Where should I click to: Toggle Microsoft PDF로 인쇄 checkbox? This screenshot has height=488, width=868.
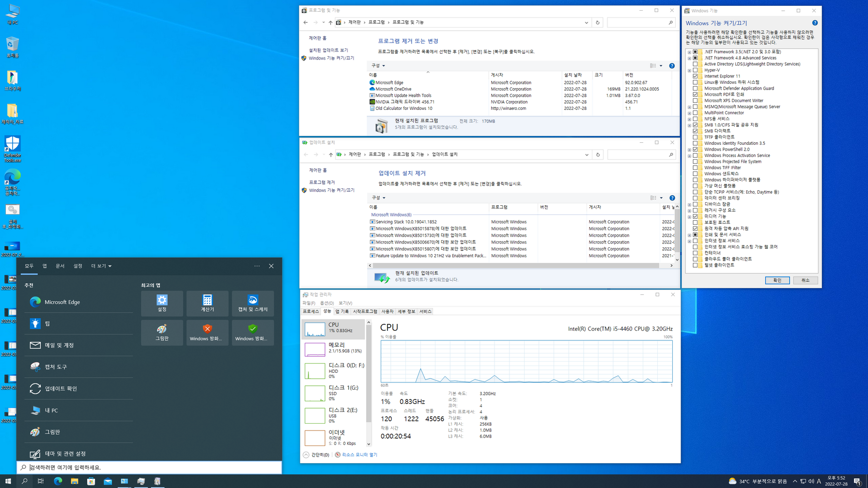(x=696, y=94)
